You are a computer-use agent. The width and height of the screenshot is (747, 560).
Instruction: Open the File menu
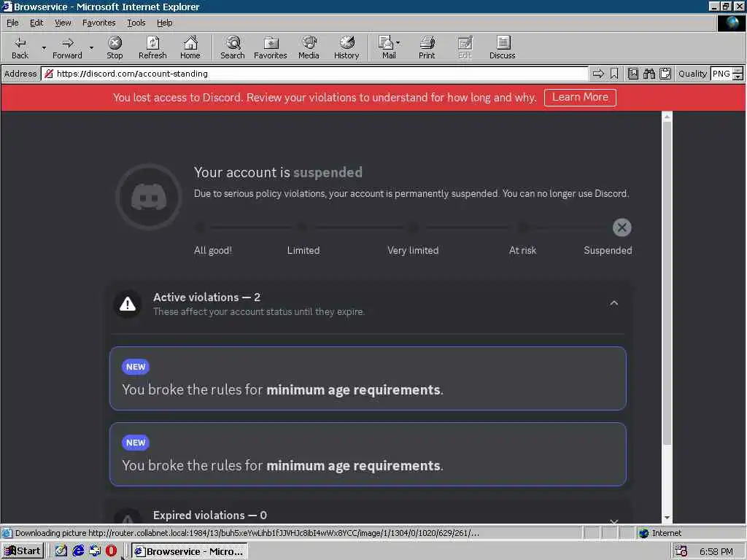12,23
